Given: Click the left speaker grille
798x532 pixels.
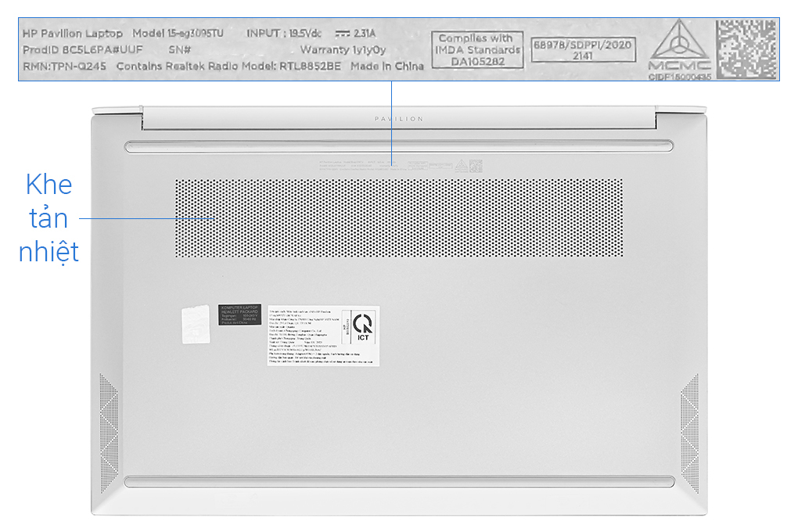Looking at the screenshot, I should [x=109, y=433].
